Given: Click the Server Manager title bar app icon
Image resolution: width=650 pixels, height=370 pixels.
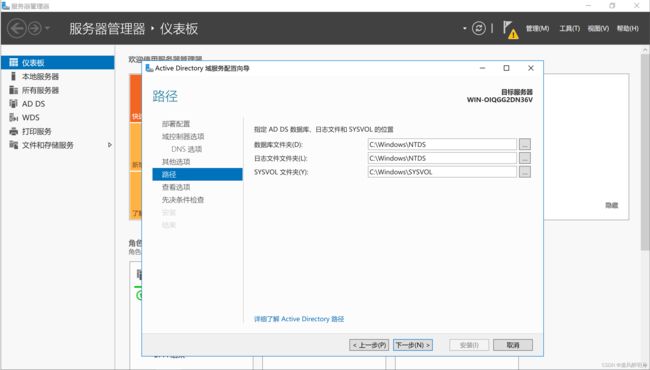Looking at the screenshot, I should click(5, 6).
